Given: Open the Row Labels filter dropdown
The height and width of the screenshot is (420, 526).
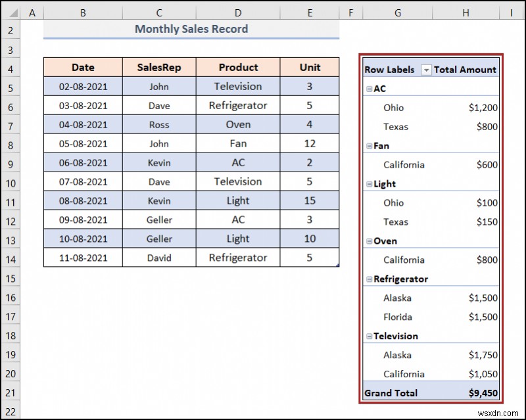Looking at the screenshot, I should pos(425,70).
